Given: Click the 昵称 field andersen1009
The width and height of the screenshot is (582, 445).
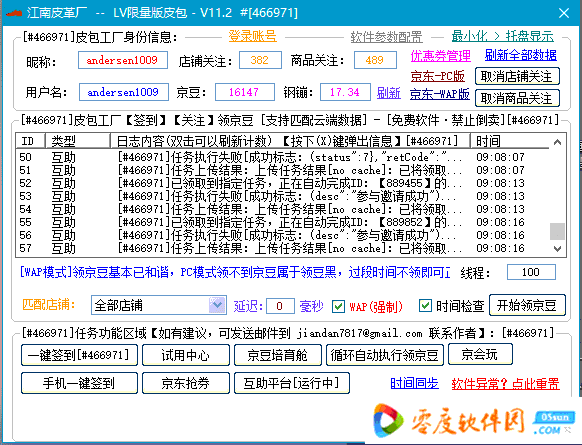Looking at the screenshot, I should (x=123, y=60).
